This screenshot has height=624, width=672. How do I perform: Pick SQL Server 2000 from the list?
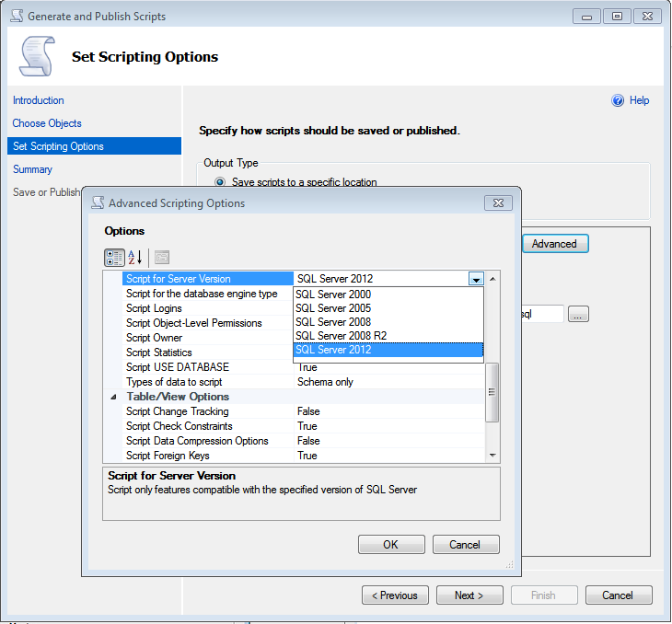pos(333,295)
